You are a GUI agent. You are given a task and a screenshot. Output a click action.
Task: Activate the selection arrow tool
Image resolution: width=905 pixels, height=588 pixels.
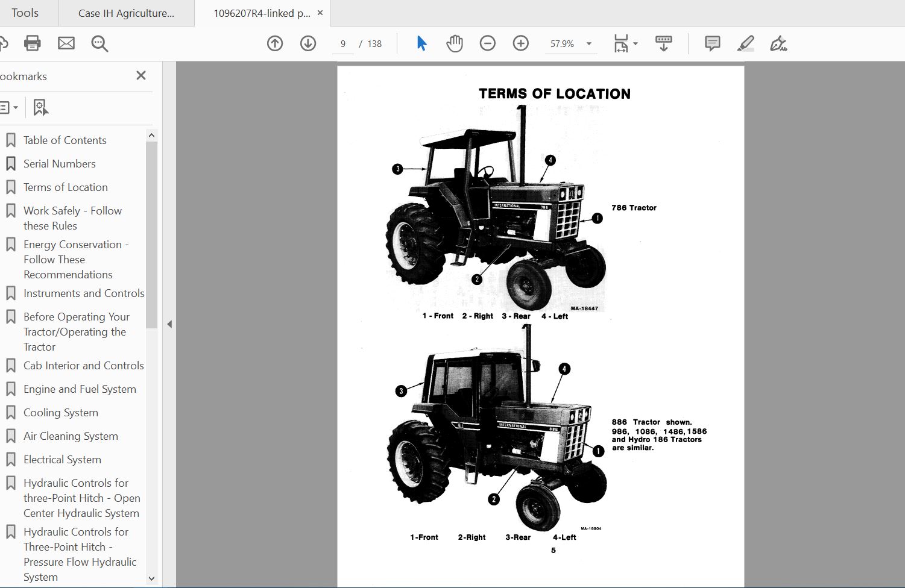click(x=421, y=43)
